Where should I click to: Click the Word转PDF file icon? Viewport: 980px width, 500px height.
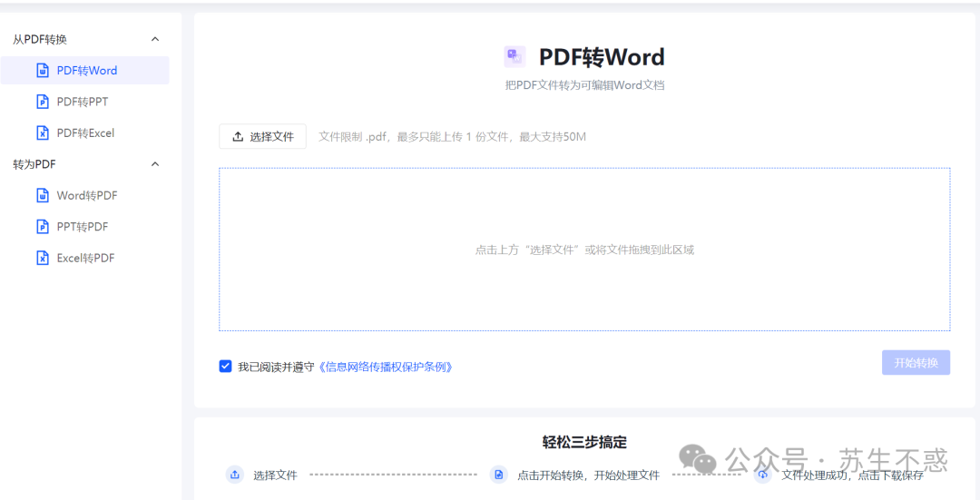(43, 196)
